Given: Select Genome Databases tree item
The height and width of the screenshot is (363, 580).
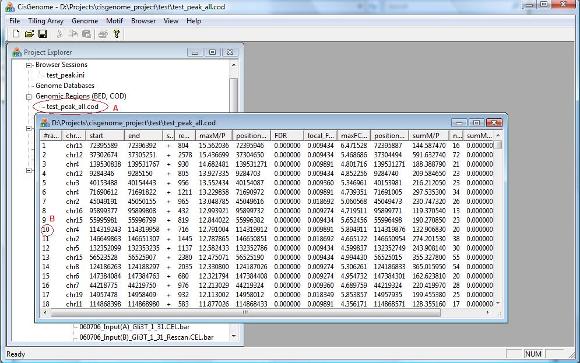Looking at the screenshot, I should (x=65, y=85).
